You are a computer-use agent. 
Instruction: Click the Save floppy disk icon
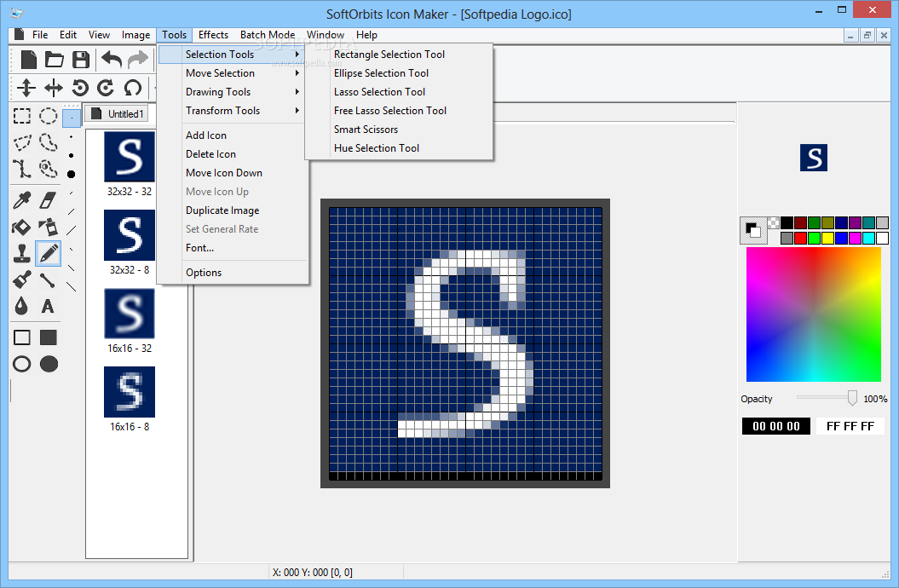pyautogui.click(x=81, y=60)
